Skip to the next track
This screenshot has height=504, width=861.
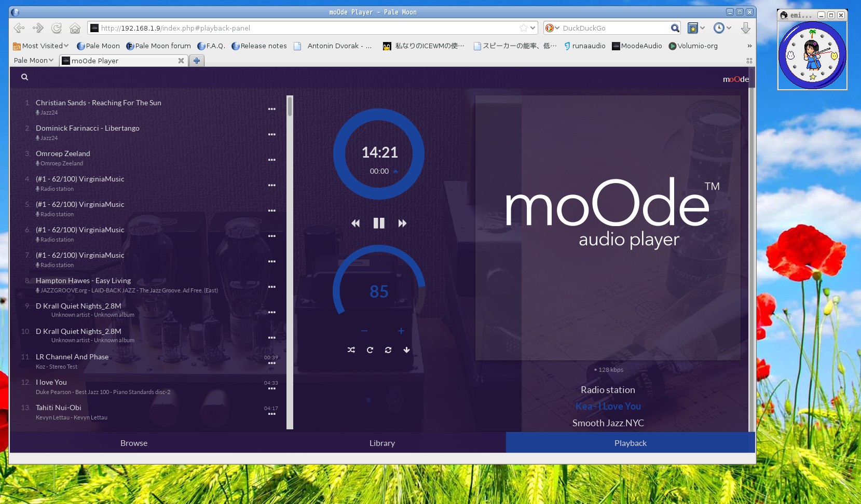tap(402, 223)
